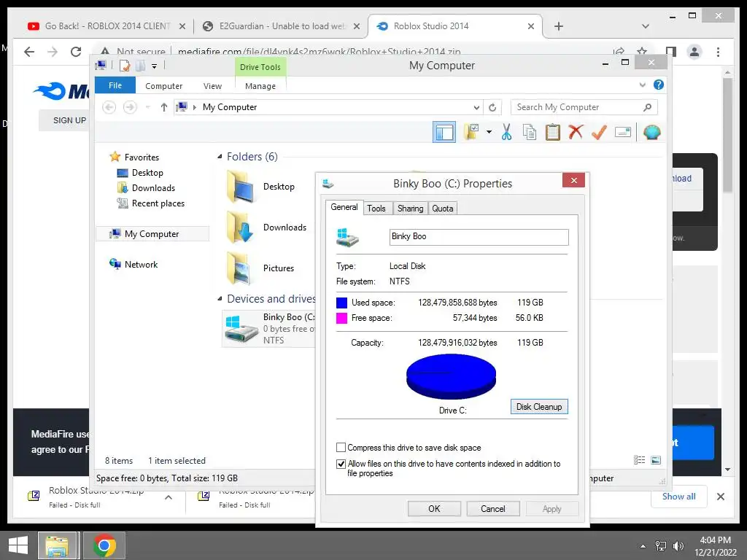The height and width of the screenshot is (560, 747).
Task: Click the Search My Computer field
Action: (x=584, y=107)
